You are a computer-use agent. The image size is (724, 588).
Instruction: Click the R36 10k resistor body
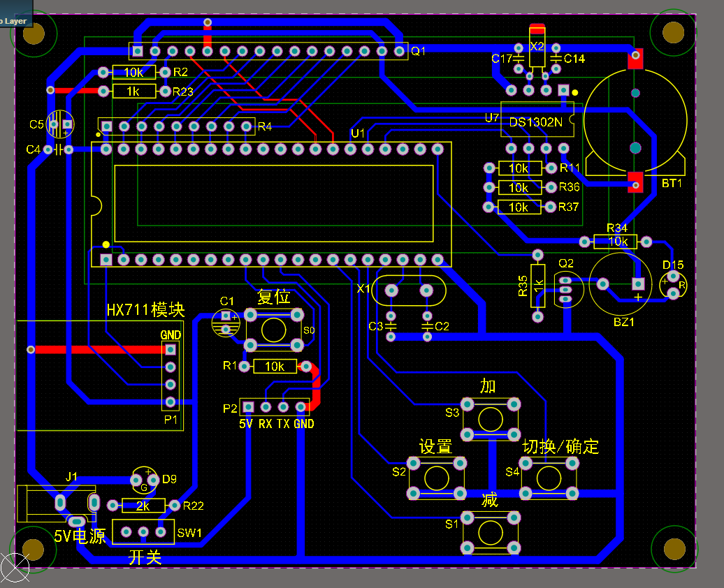tap(520, 187)
